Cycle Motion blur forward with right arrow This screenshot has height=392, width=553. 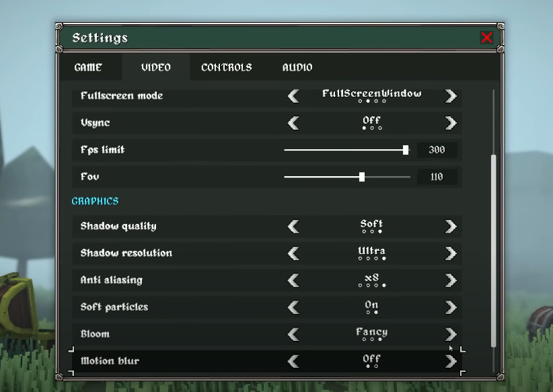[450, 360]
